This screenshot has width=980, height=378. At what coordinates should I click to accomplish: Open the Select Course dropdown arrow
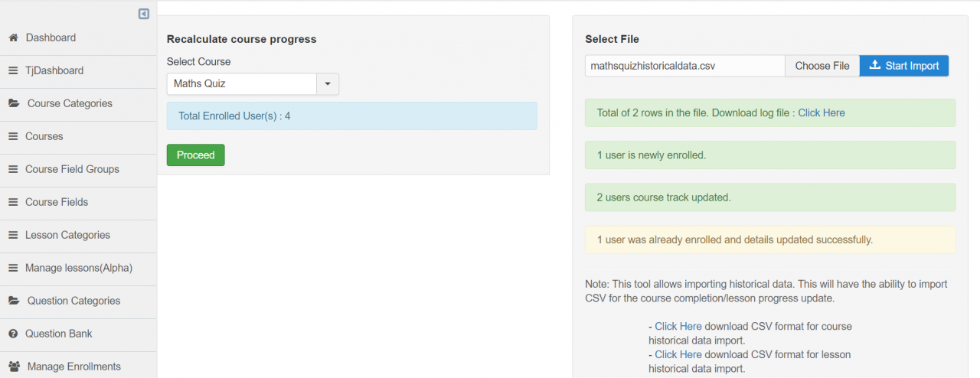(328, 84)
